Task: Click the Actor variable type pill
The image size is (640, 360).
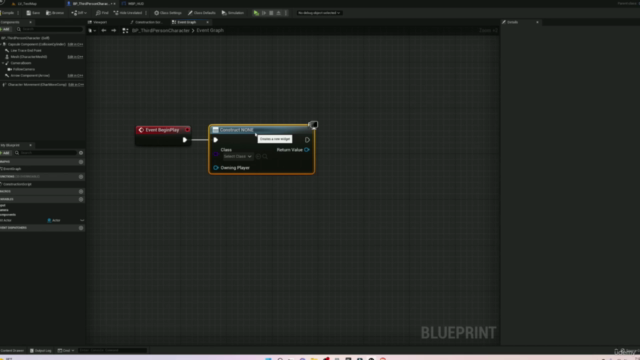Action: point(54,220)
